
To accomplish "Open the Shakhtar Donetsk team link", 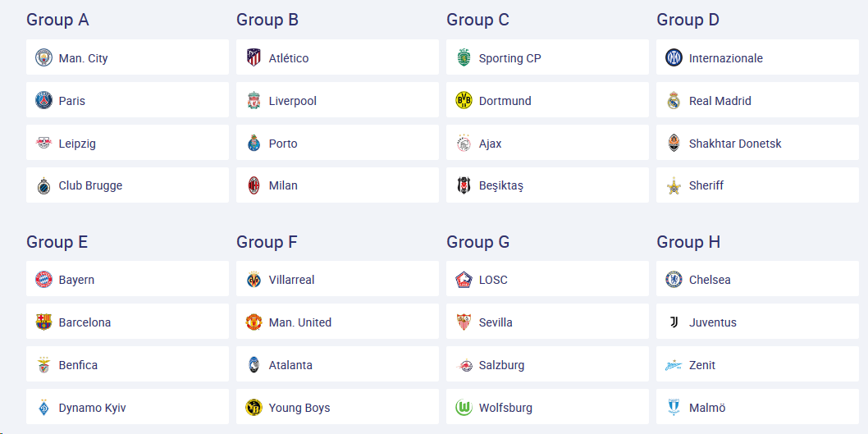I will 757,143.
